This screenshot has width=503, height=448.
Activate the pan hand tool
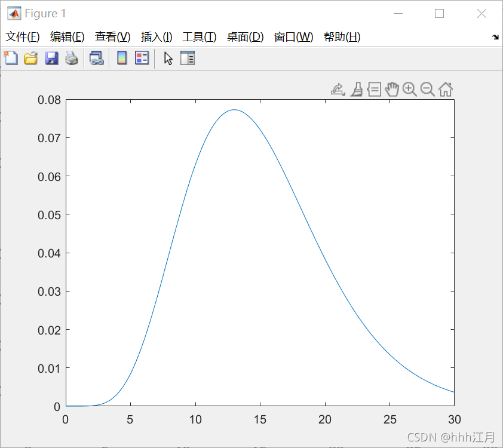pyautogui.click(x=392, y=89)
